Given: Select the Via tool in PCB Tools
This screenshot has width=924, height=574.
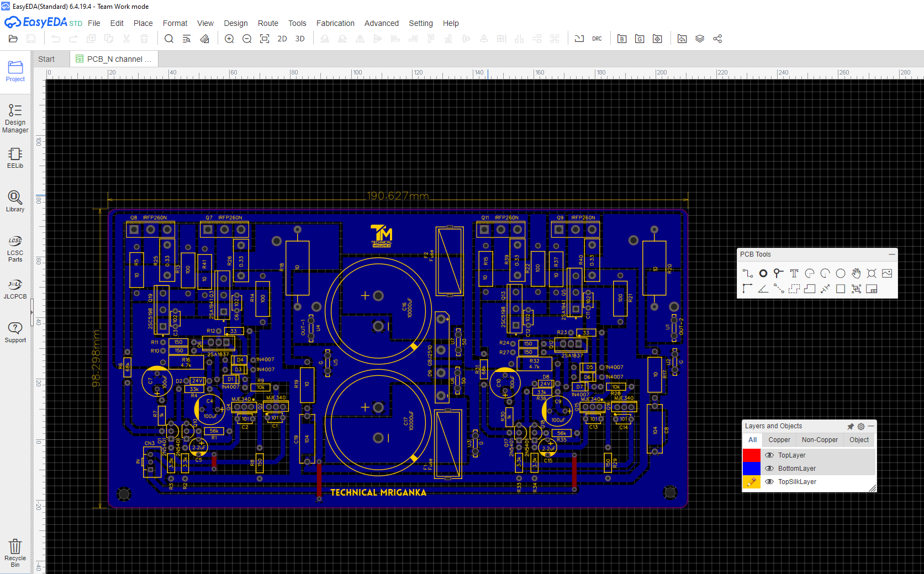Looking at the screenshot, I should point(779,273).
